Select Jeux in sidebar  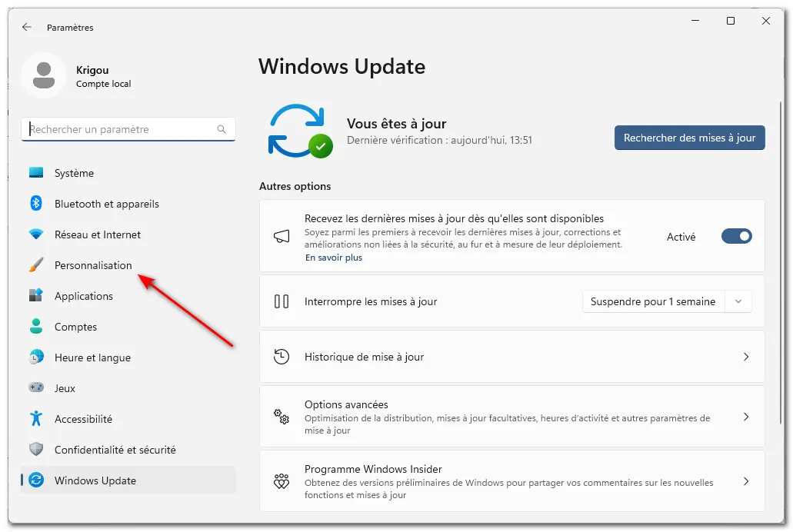pos(128,388)
